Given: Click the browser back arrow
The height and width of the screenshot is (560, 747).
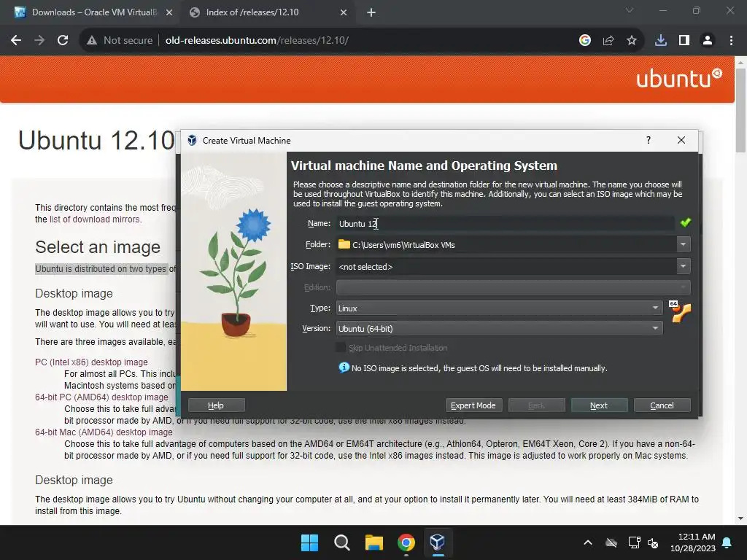Looking at the screenshot, I should pos(16,41).
